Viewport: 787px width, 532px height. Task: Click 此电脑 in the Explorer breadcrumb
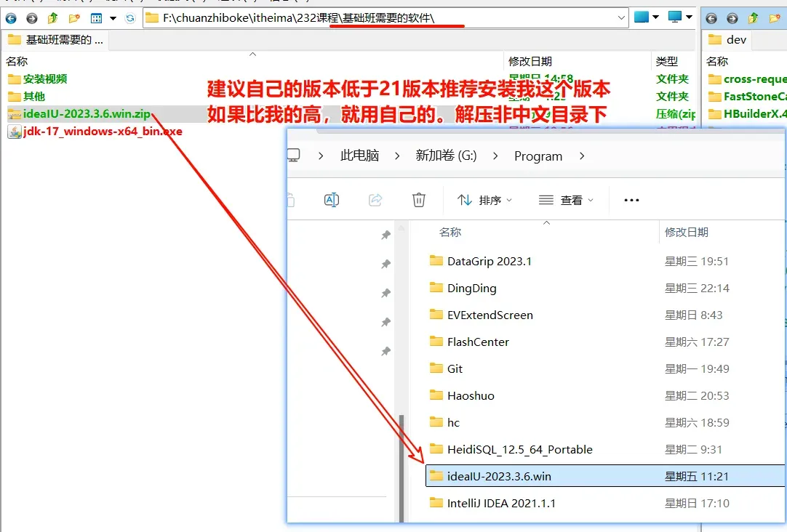click(359, 156)
